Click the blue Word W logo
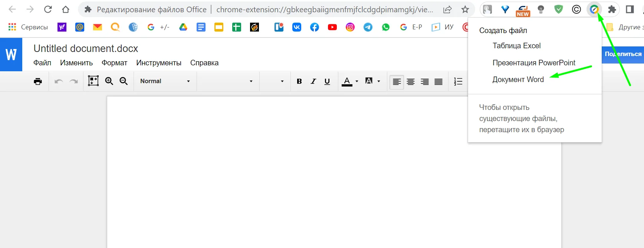 point(11,55)
